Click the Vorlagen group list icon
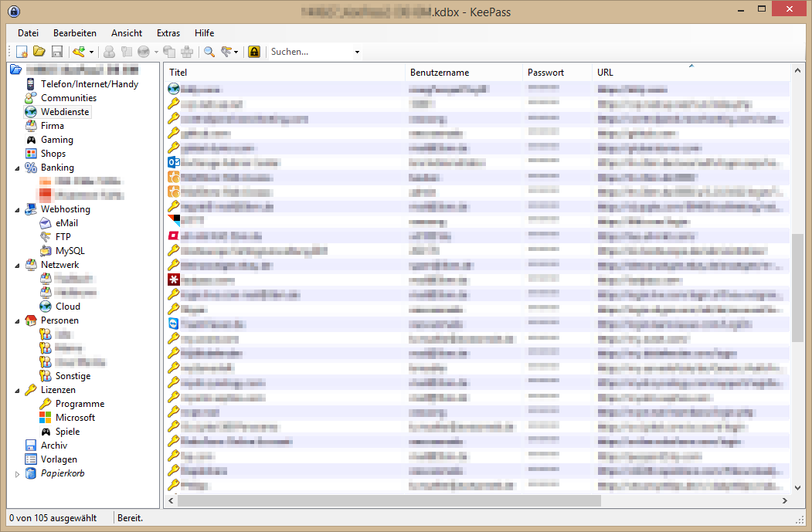812x532 pixels. [x=31, y=459]
